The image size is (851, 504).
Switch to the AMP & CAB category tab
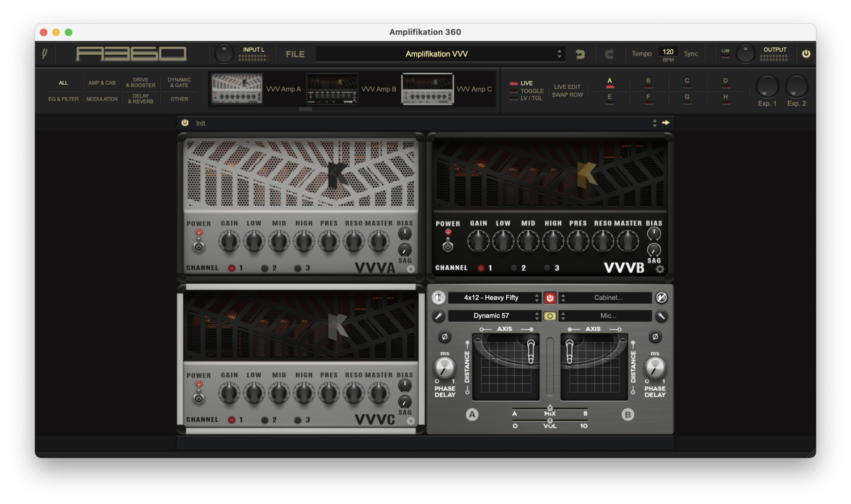point(102,83)
